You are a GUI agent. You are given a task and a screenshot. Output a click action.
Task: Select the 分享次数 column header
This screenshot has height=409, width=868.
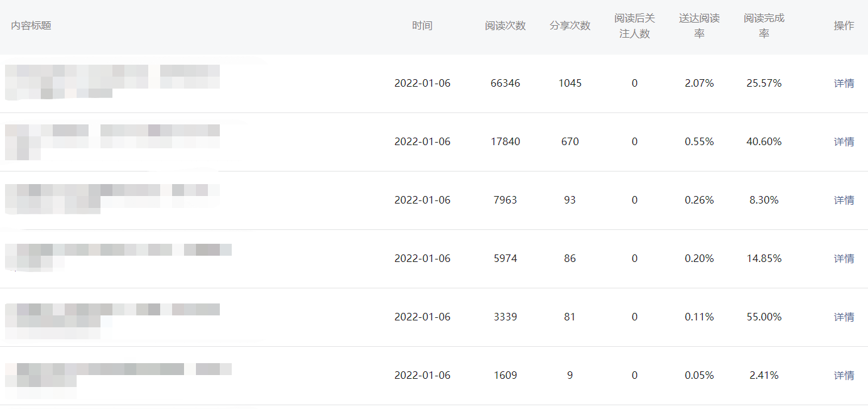coord(570,26)
